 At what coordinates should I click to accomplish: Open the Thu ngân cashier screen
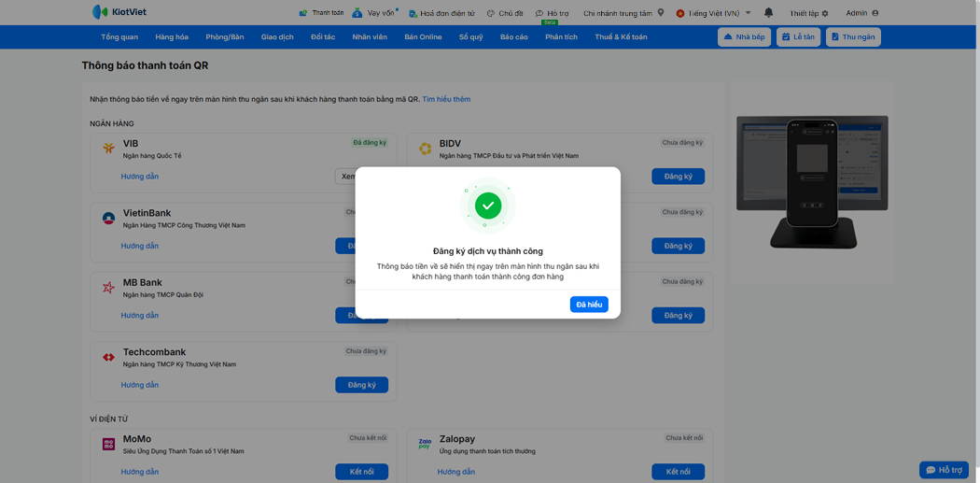pos(853,37)
